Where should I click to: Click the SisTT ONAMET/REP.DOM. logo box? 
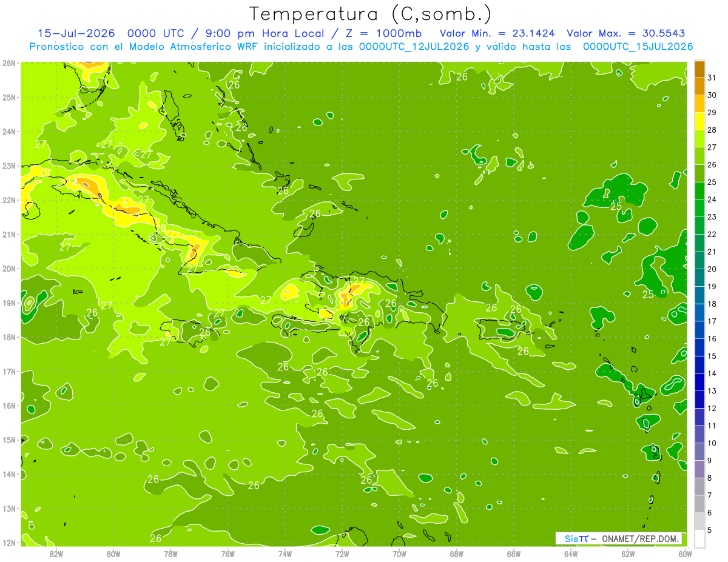[619, 538]
